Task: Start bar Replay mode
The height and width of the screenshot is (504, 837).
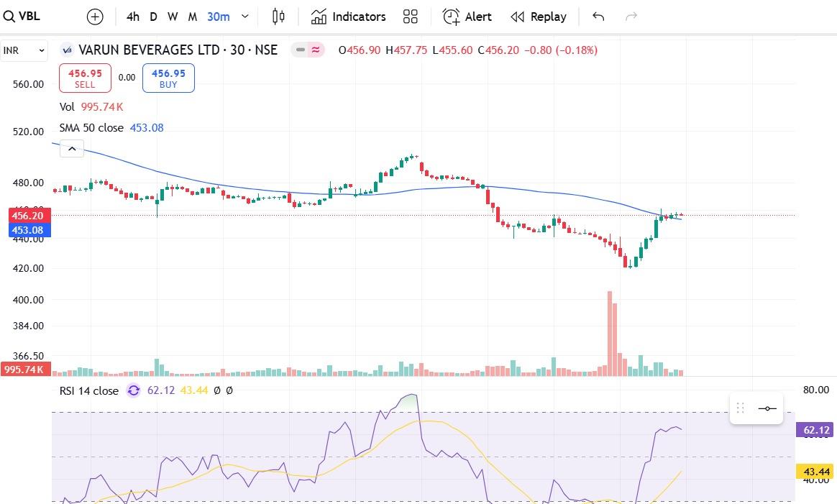Action: tap(538, 17)
